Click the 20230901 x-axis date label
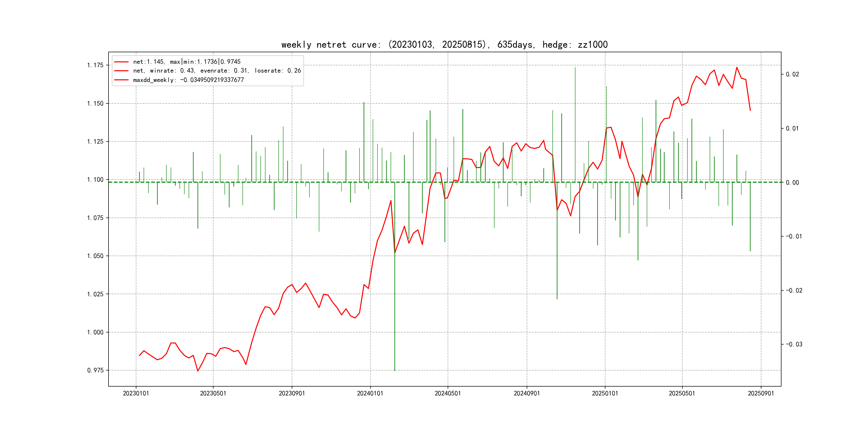 pyautogui.click(x=291, y=393)
